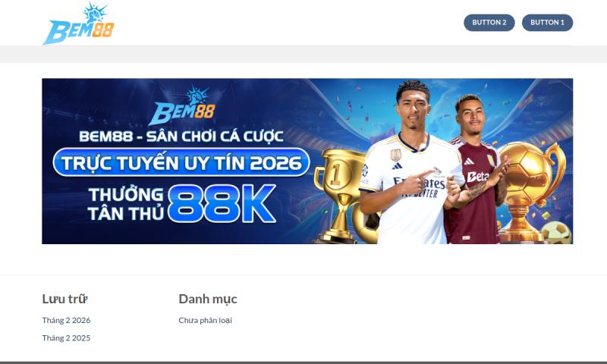This screenshot has height=364, width=607.
Task: Click the Lưu trữ heading
Action: pos(64,299)
